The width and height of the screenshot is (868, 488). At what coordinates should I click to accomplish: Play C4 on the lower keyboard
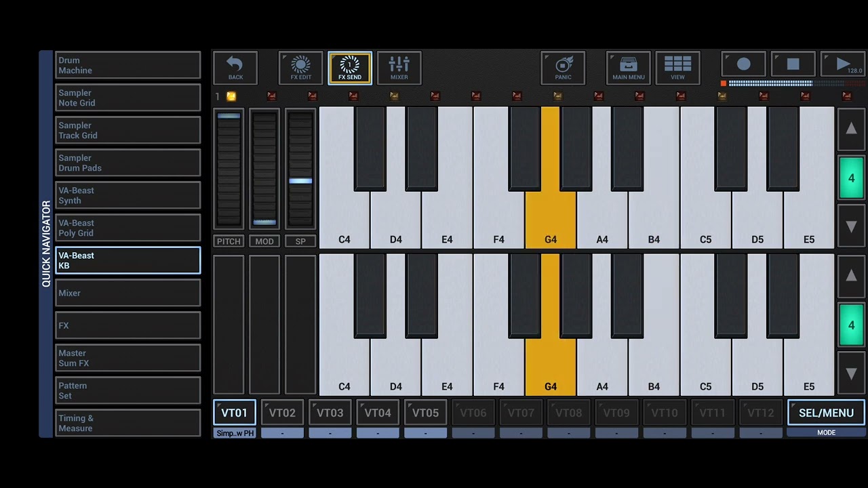[344, 367]
